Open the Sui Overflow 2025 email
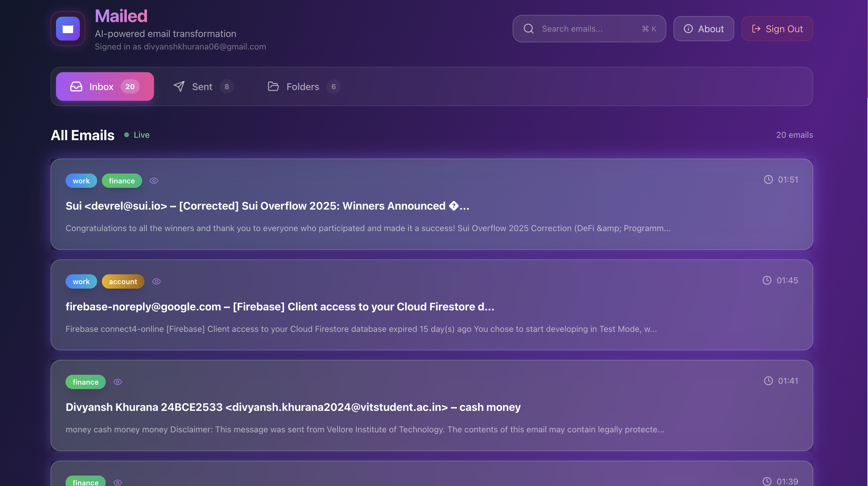The image size is (868, 486). (267, 206)
